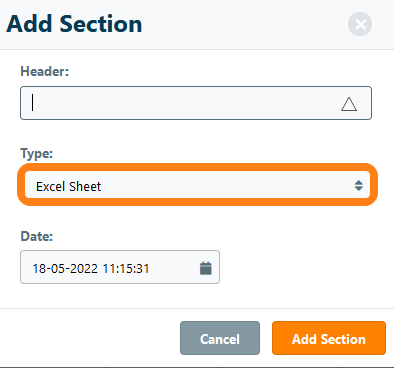The image size is (394, 368).
Task: Click inside the Date field
Action: point(120,267)
